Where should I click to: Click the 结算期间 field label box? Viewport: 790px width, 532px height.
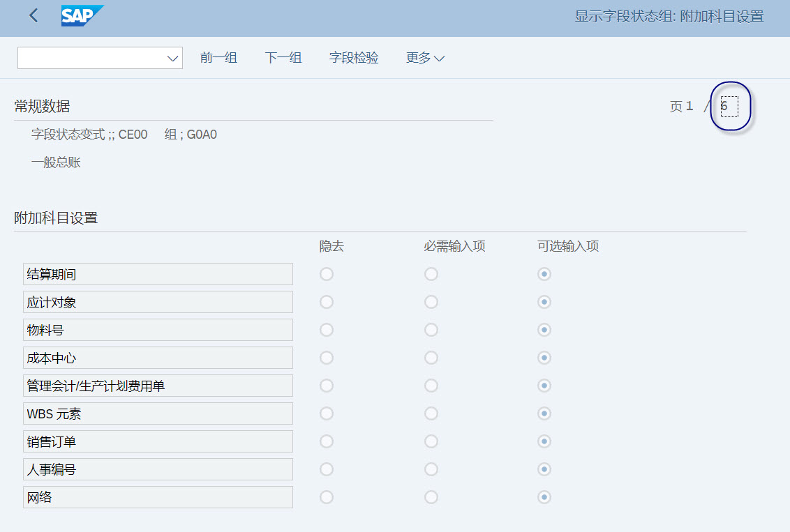point(158,273)
